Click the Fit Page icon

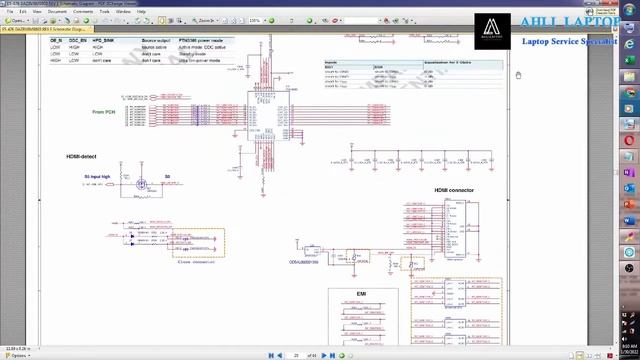[233, 21]
